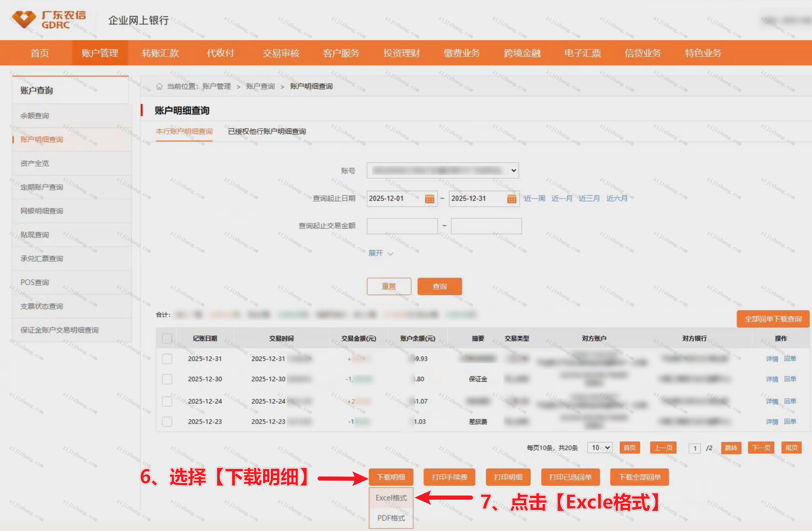
Task: Open the account number dropdown
Action: 443,170
